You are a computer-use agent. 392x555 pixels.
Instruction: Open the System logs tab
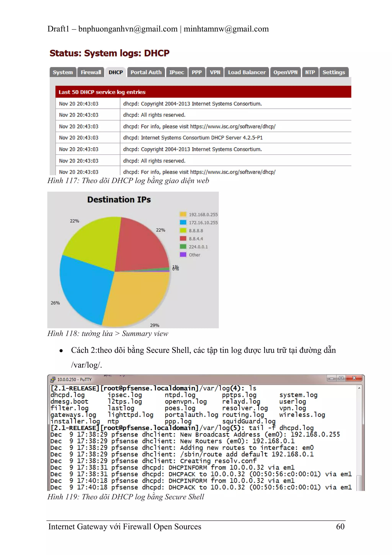point(63,72)
